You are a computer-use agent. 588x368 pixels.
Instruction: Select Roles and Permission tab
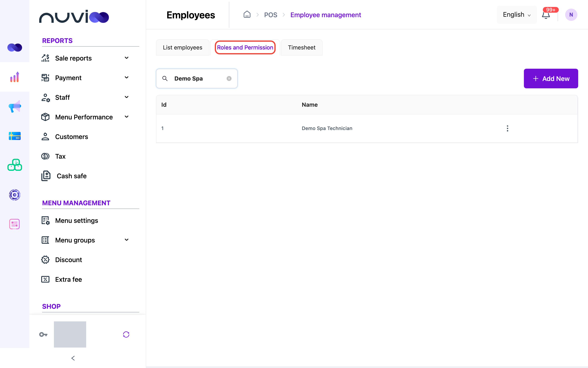(245, 47)
